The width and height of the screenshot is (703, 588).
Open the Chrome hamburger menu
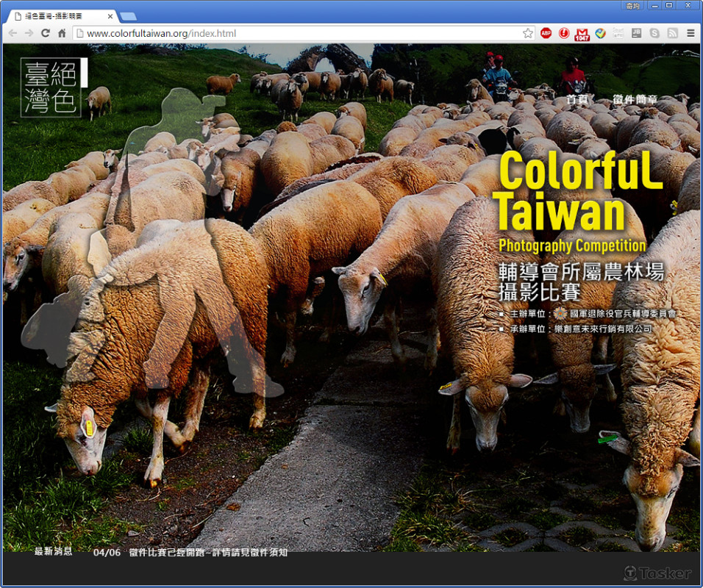click(690, 33)
